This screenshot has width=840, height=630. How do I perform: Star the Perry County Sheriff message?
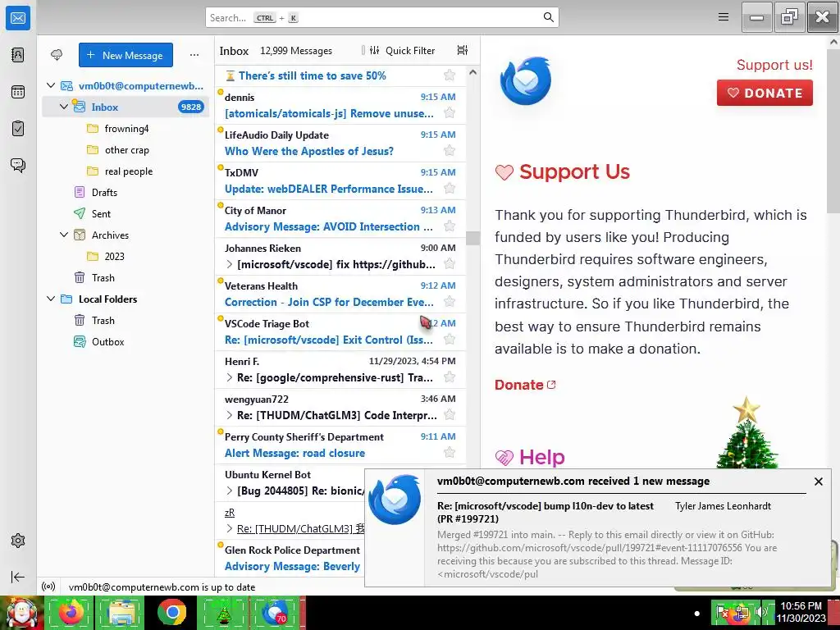click(x=450, y=453)
